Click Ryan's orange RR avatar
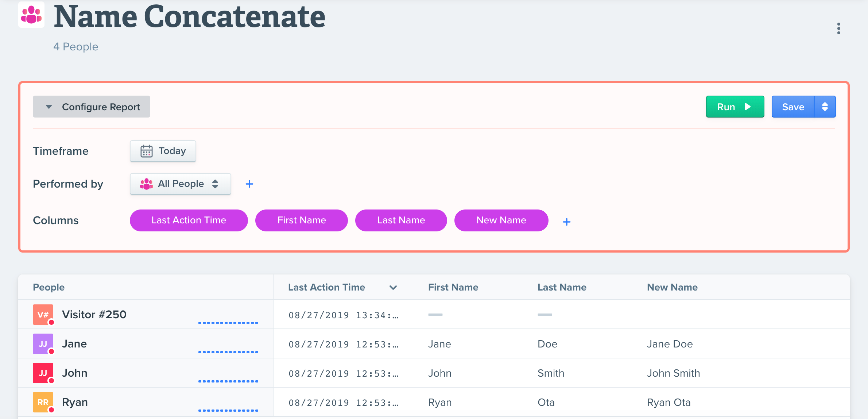This screenshot has width=868, height=419. coord(43,402)
